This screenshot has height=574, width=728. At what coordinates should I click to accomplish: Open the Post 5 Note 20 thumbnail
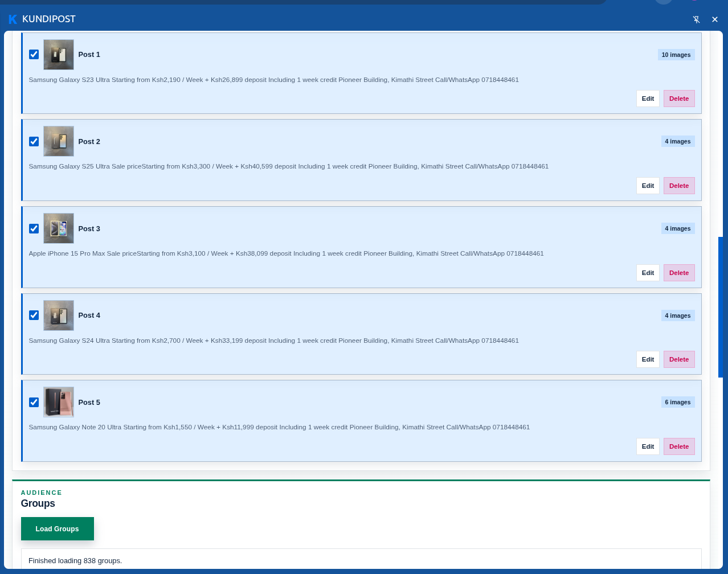[x=59, y=402]
